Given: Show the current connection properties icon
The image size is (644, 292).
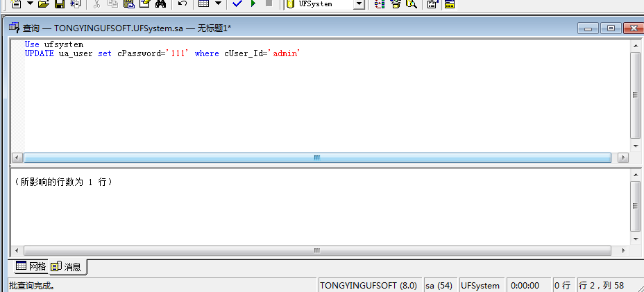Looking at the screenshot, I should tap(432, 4).
